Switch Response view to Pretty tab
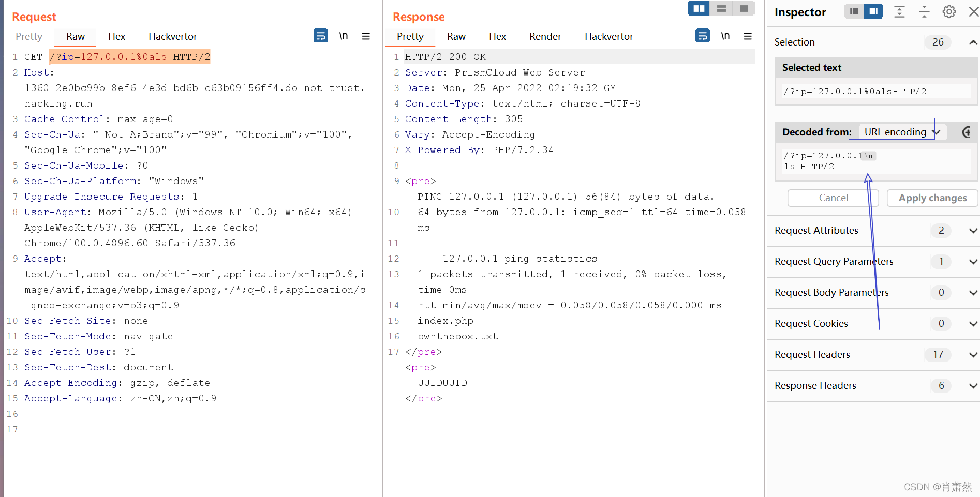980x497 pixels. [x=410, y=36]
